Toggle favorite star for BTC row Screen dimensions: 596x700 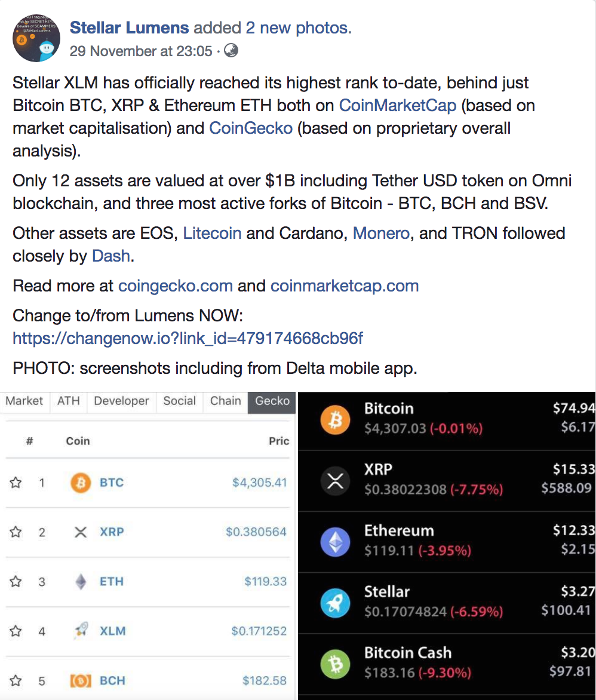click(x=16, y=483)
